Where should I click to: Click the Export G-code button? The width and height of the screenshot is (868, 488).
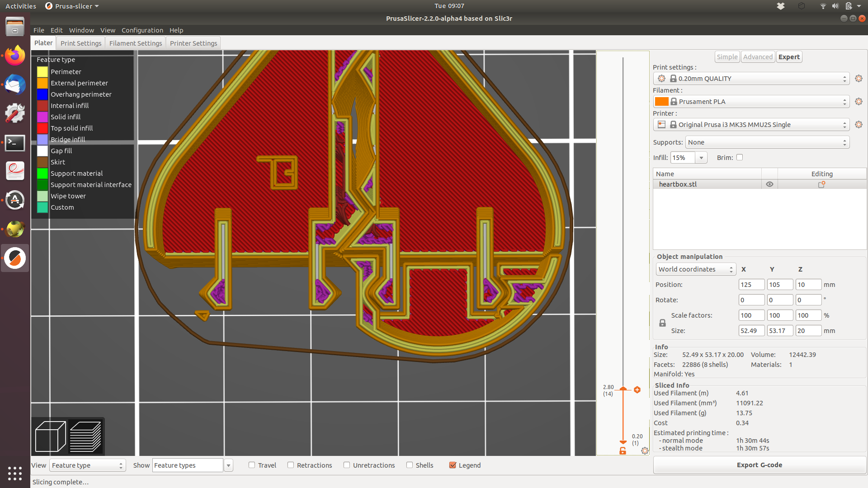click(759, 465)
